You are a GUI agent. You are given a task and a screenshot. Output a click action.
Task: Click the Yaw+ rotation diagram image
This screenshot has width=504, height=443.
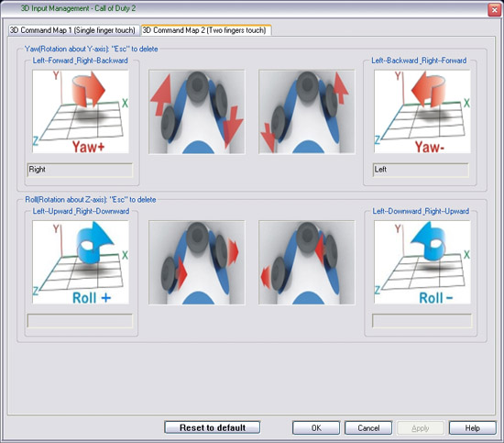click(x=81, y=111)
